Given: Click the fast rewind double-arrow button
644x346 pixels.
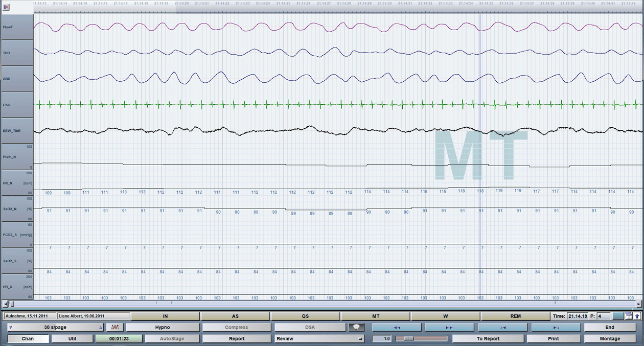Looking at the screenshot, I should click(x=397, y=327).
